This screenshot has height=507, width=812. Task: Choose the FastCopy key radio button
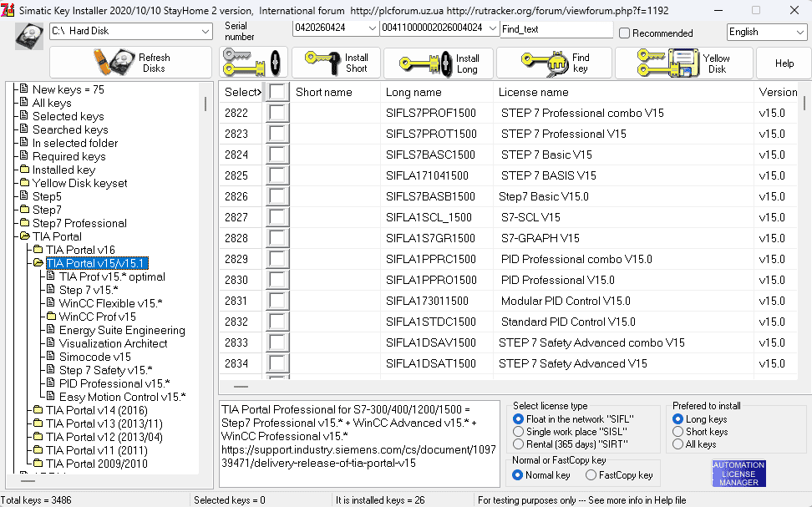pos(591,475)
